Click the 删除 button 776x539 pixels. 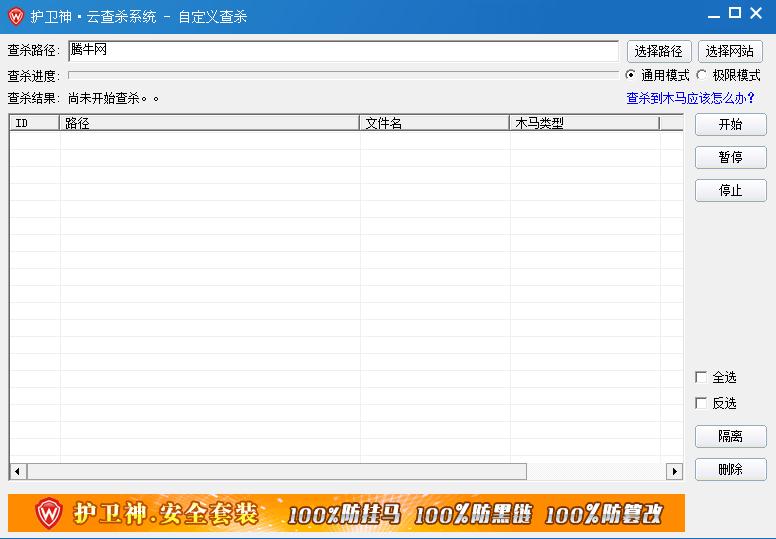tap(730, 469)
